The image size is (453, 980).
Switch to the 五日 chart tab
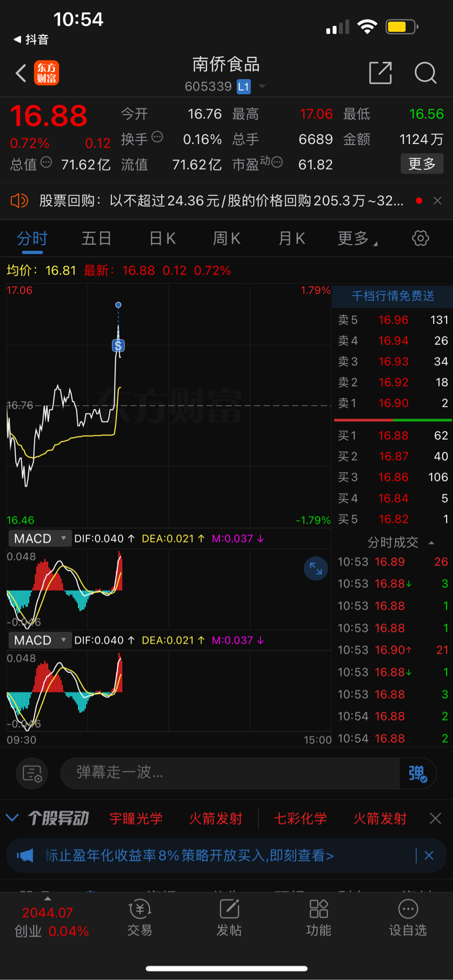tap(96, 239)
